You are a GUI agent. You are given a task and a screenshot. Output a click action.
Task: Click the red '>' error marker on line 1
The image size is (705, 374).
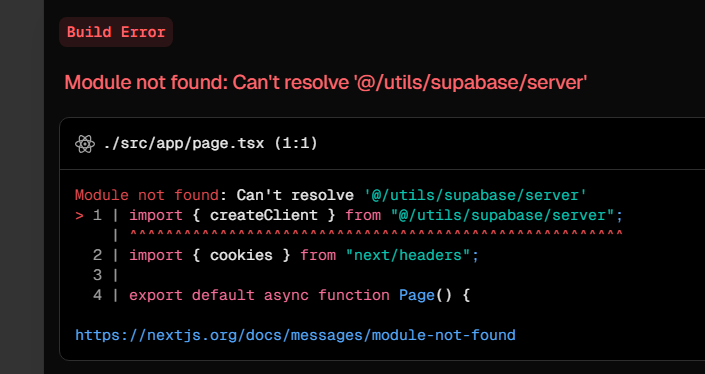click(x=80, y=215)
